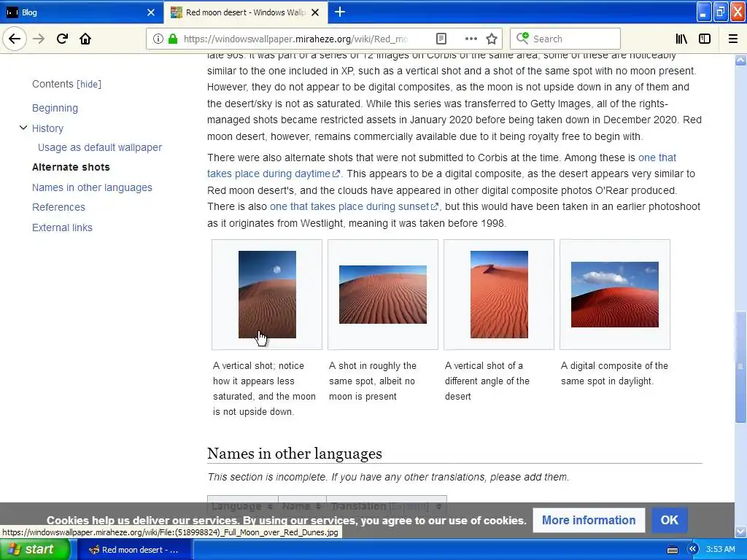Screen dimensions: 747x560
Task: Go to History section in contents
Action: coord(47,128)
